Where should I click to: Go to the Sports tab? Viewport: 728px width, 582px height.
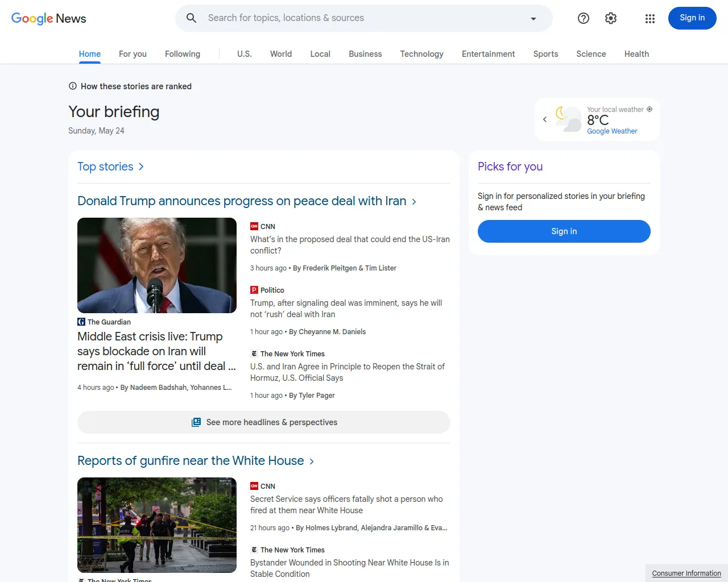(x=546, y=54)
